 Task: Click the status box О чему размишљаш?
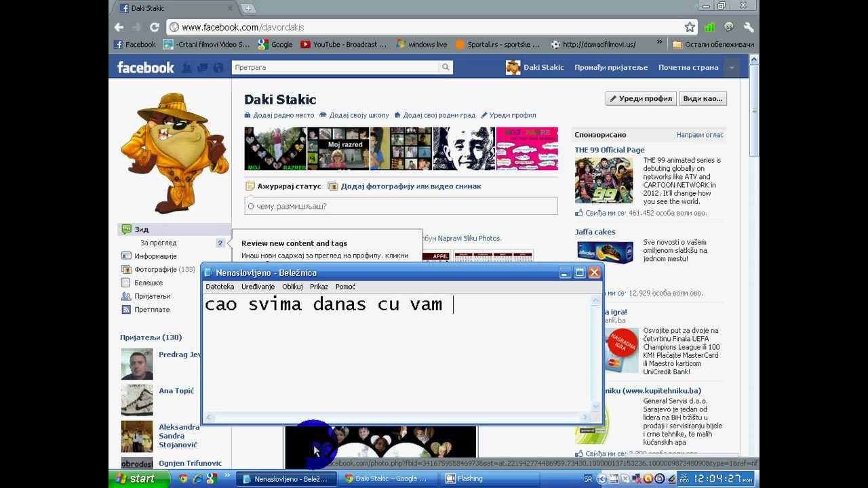(401, 206)
